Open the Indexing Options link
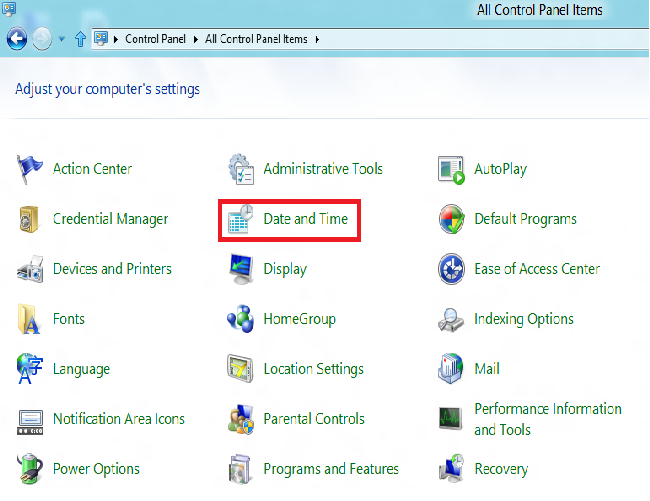Image resolution: width=650 pixels, height=501 pixels. [524, 320]
